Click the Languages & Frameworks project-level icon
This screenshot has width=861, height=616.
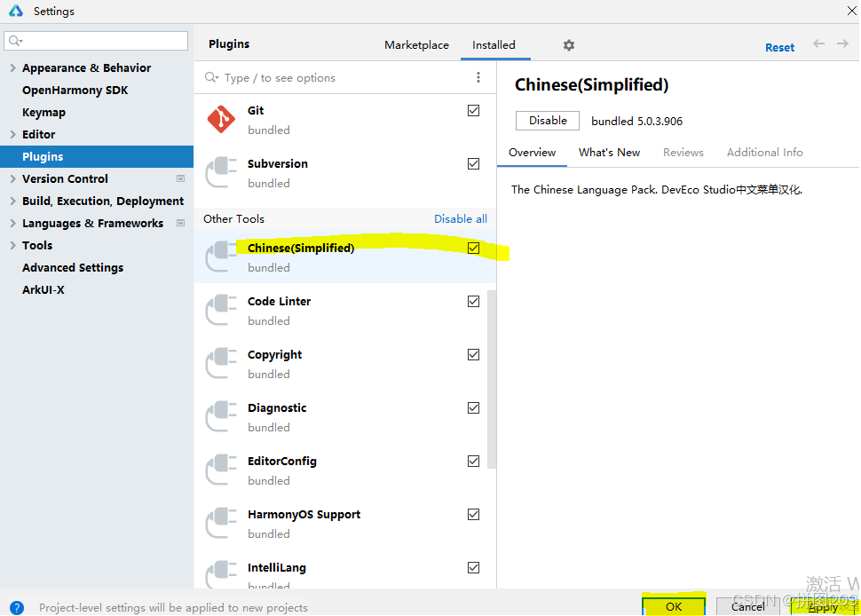[181, 223]
